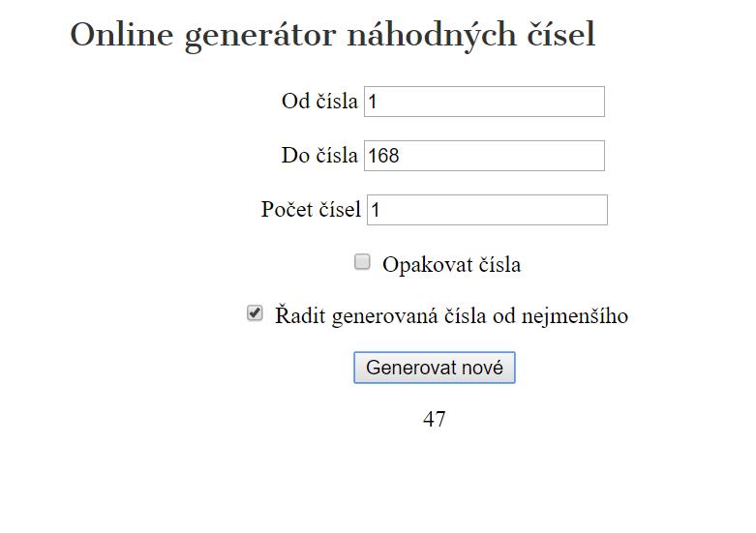
Task: Enable the 'Opakovat čísla' checkbox
Action: click(x=362, y=262)
